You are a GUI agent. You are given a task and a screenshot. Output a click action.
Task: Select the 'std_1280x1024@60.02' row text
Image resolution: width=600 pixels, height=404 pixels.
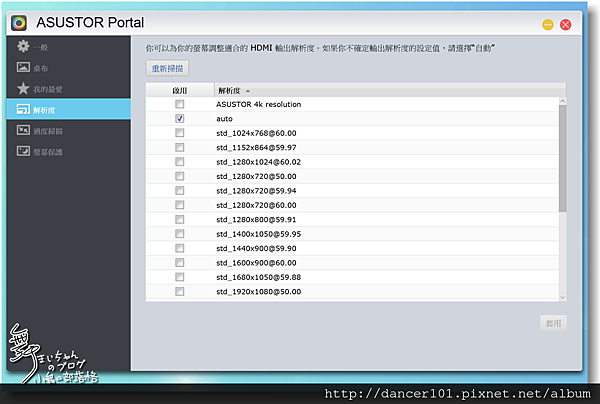[259, 162]
